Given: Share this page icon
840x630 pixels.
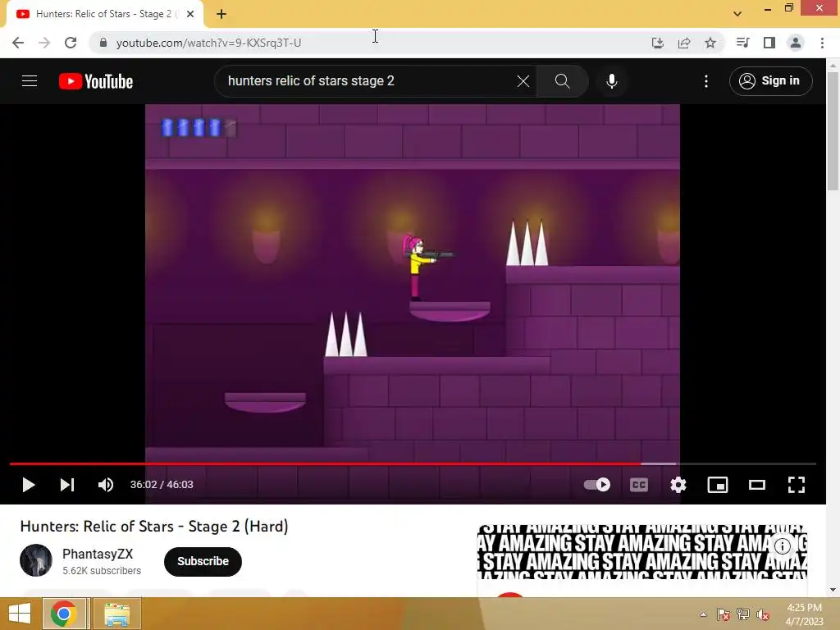Looking at the screenshot, I should (x=683, y=43).
